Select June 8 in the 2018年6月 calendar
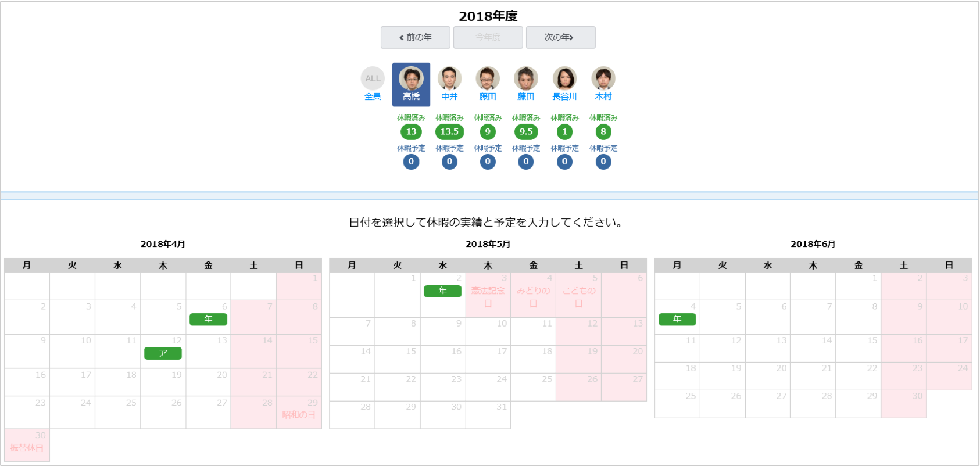This screenshot has width=980, height=466. (859, 317)
